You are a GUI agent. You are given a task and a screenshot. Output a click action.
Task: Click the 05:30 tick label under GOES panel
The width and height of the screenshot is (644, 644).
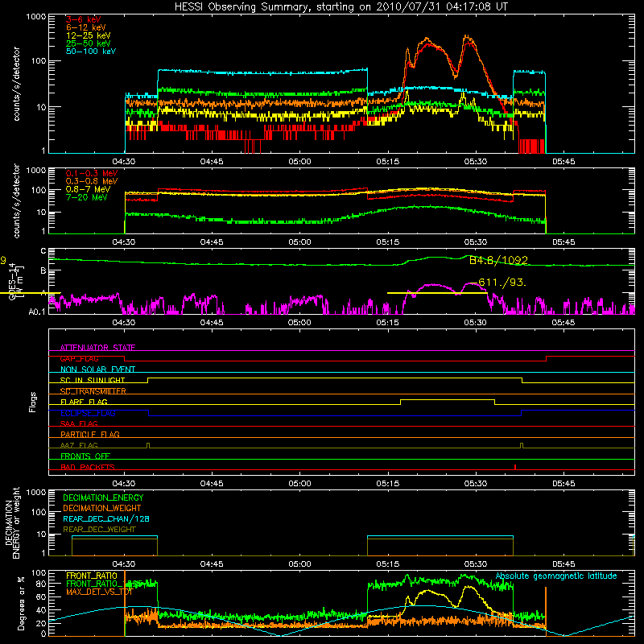(475, 323)
